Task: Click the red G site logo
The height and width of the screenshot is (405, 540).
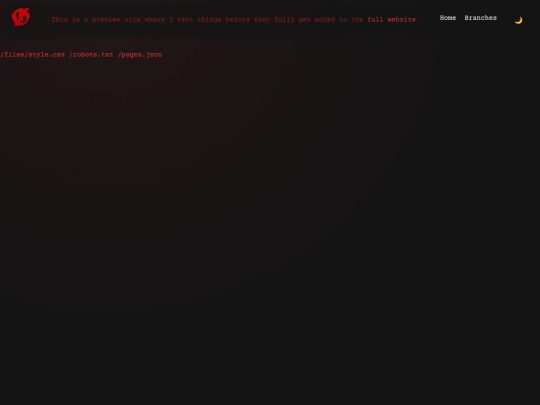Action: [21, 17]
